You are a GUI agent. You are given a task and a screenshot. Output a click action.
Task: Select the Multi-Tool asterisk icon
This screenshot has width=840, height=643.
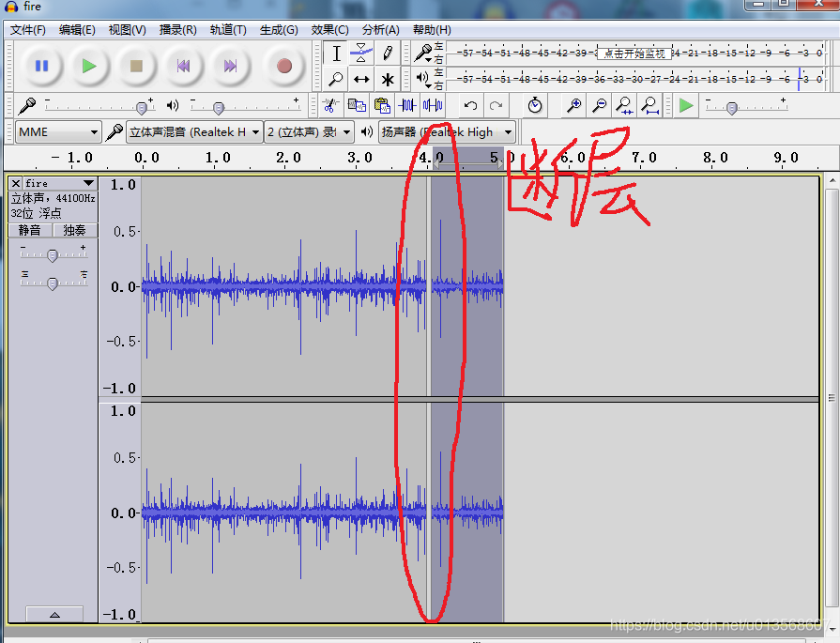pyautogui.click(x=388, y=79)
